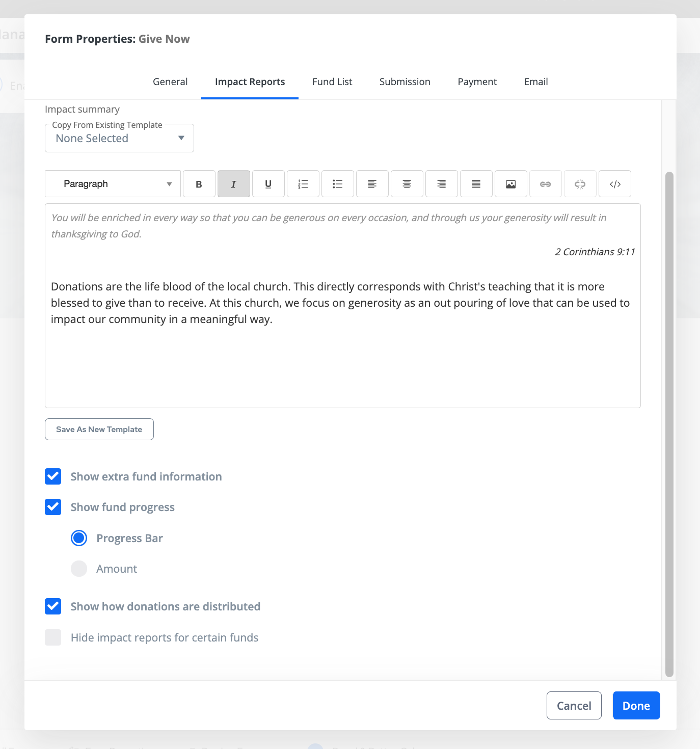The height and width of the screenshot is (749, 700).
Task: Insert a numbered list
Action: [x=303, y=184]
